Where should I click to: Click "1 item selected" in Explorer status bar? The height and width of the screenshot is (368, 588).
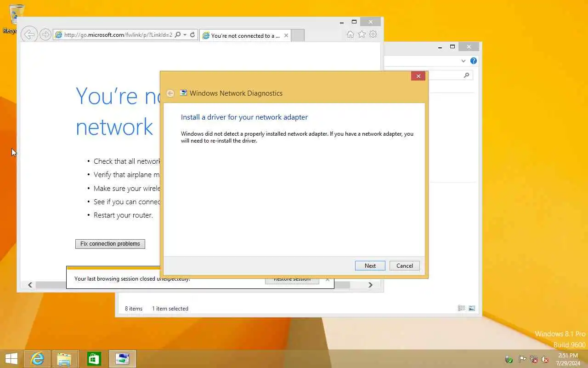click(170, 309)
